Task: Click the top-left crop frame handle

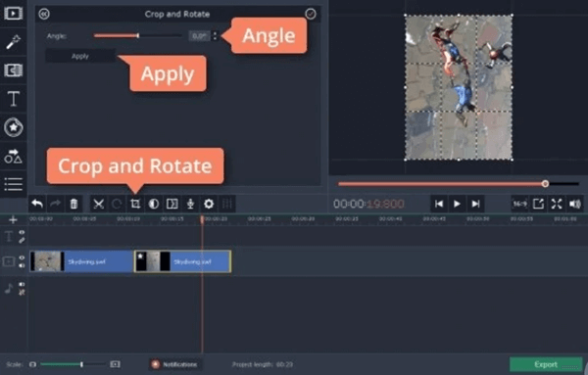Action: click(x=406, y=16)
